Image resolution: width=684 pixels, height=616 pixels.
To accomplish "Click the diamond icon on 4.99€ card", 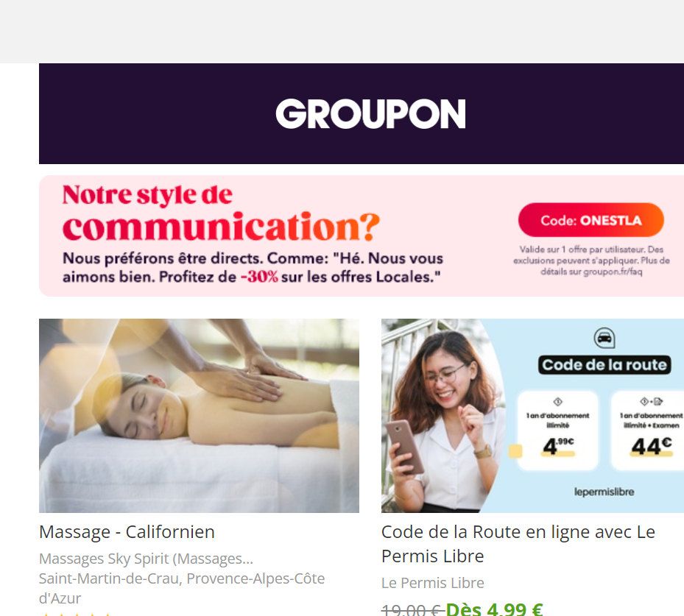I will pos(557,402).
